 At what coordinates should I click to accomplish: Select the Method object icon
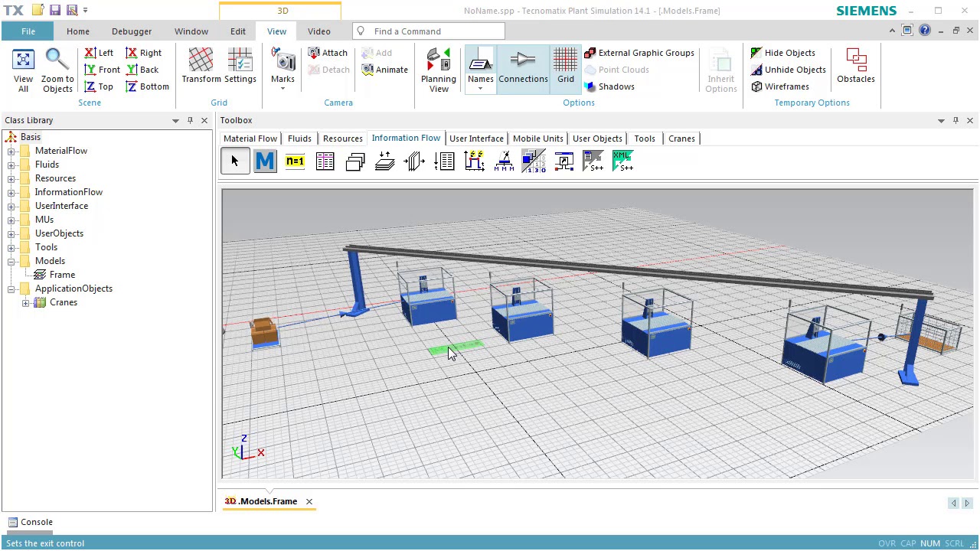(x=265, y=161)
